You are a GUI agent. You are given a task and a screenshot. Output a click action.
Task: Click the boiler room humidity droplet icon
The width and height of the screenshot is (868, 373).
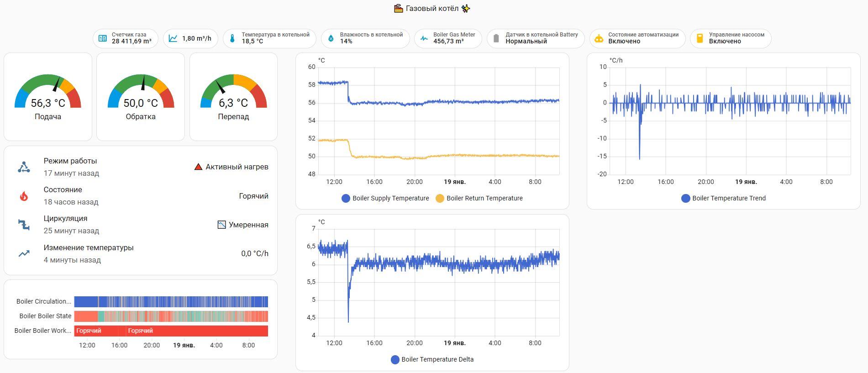tap(331, 38)
